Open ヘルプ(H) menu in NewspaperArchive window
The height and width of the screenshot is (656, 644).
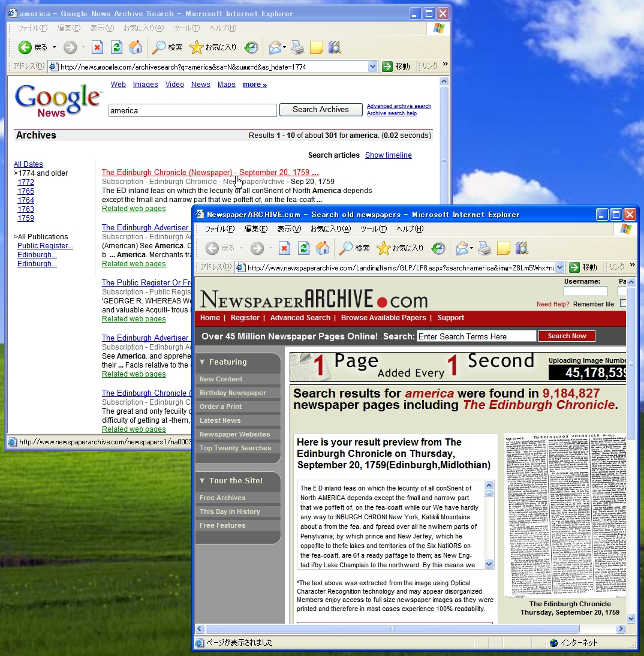(410, 229)
